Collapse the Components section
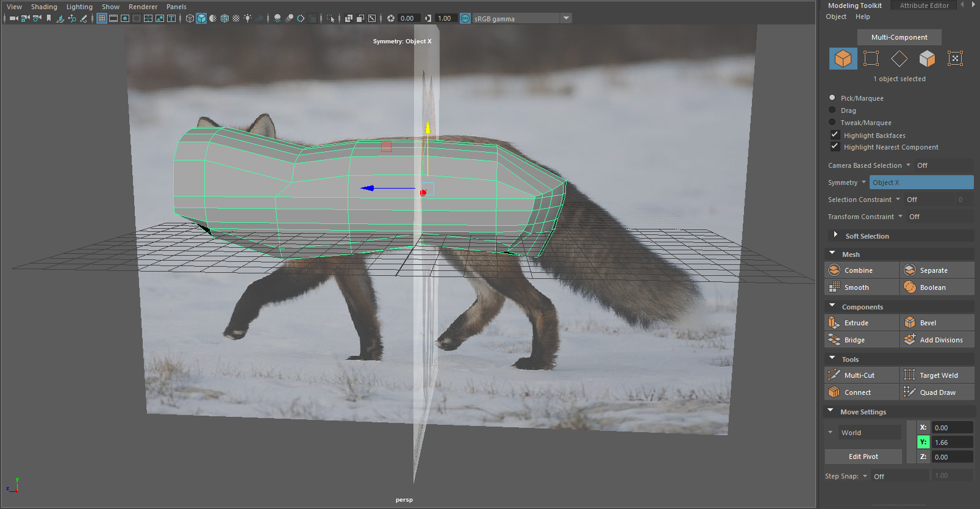The image size is (980, 509). 832,306
